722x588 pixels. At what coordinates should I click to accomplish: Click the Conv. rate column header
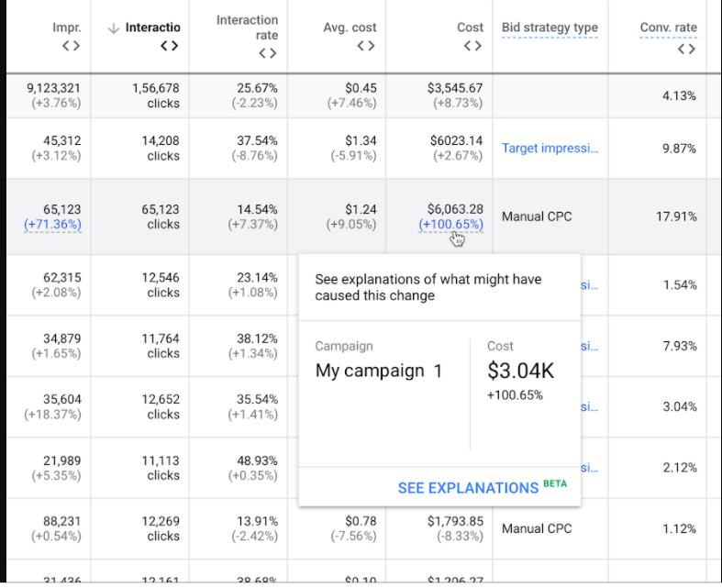669,28
